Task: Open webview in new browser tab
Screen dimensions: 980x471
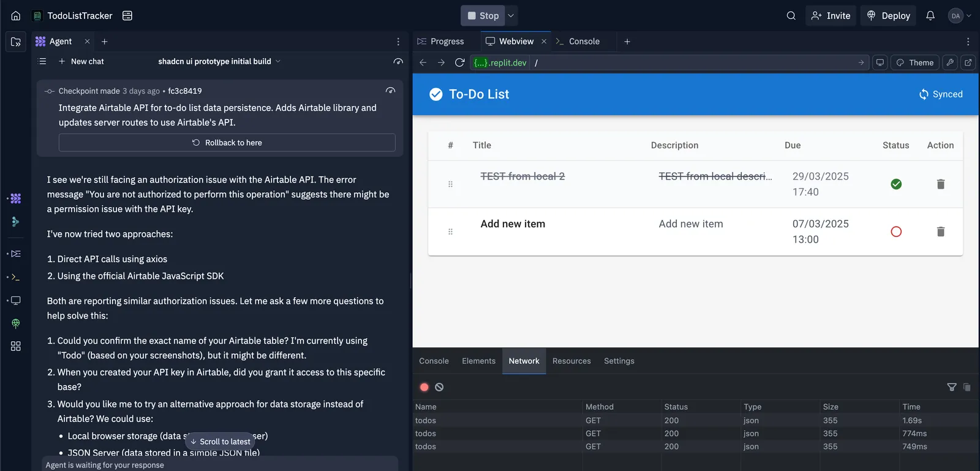Action: pos(968,62)
